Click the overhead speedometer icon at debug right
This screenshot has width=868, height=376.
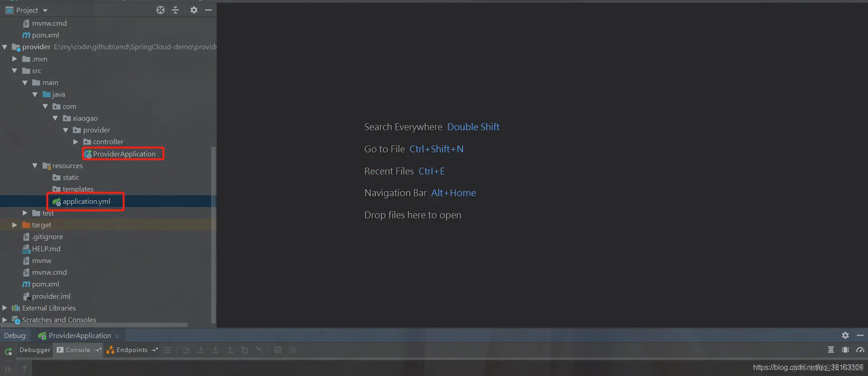click(860, 350)
